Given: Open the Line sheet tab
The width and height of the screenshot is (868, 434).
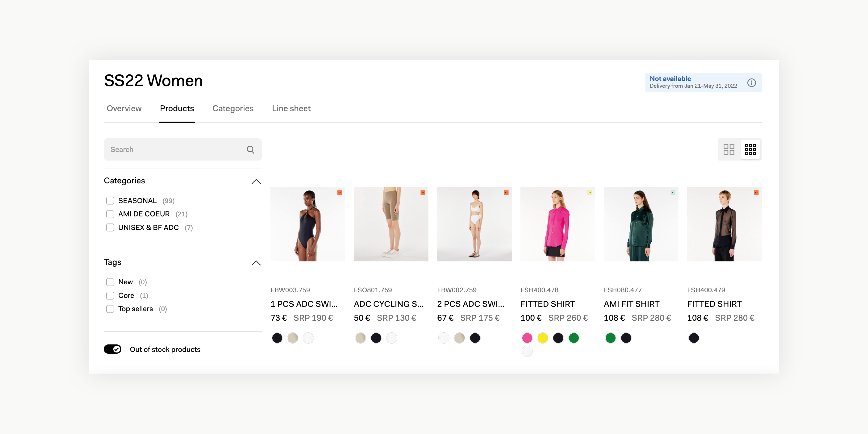Looking at the screenshot, I should pos(291,108).
